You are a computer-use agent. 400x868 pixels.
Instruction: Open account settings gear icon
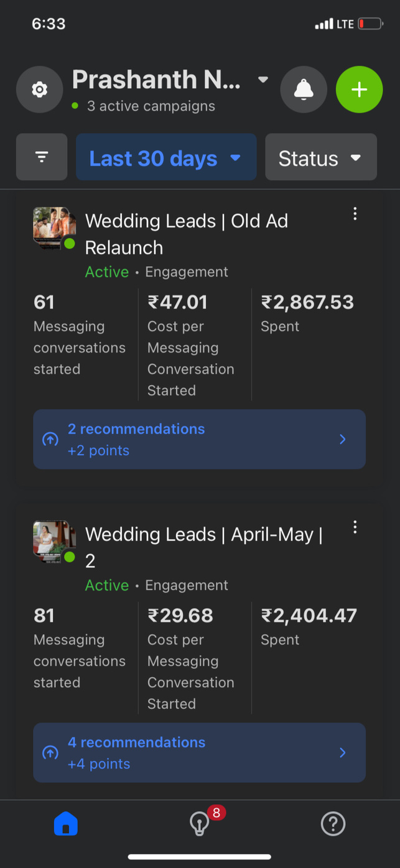(39, 90)
